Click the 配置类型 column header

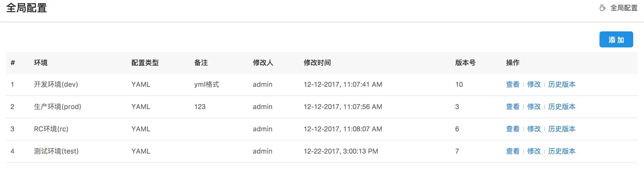145,63
